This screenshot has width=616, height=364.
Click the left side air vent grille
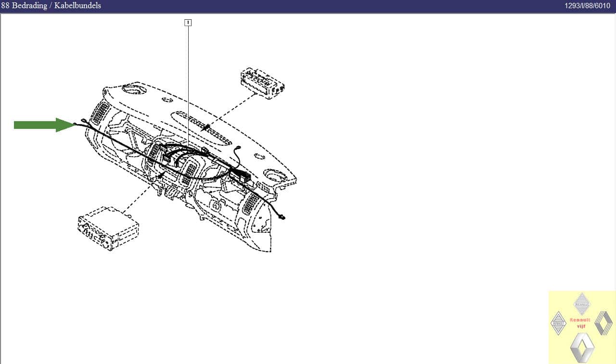click(x=102, y=113)
